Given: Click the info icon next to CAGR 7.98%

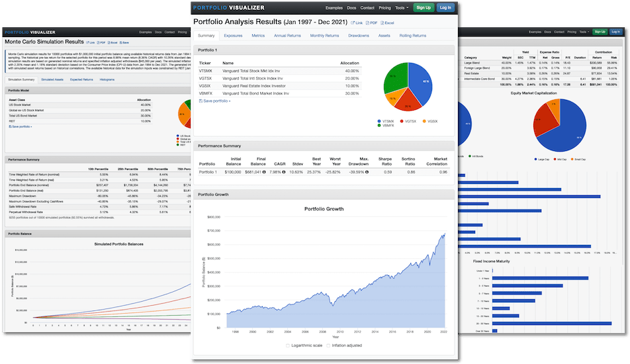Looking at the screenshot, I should (284, 172).
